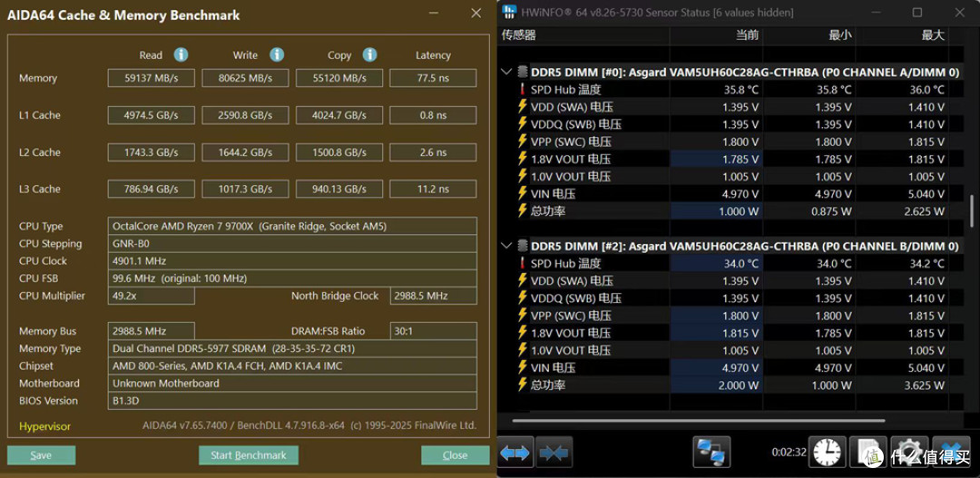Click the Memory Write value 80625 MB/s
Viewport: 980px width, 478px height.
(x=245, y=78)
